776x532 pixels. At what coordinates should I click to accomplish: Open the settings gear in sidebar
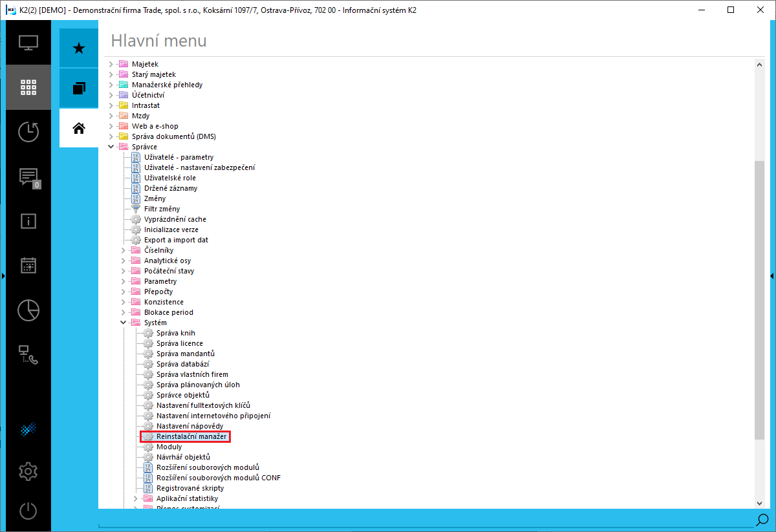(28, 471)
